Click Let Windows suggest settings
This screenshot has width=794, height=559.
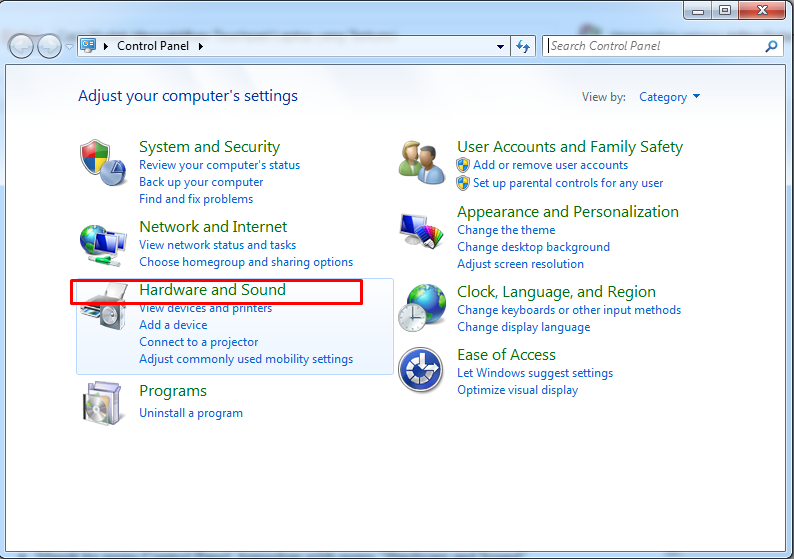click(535, 373)
